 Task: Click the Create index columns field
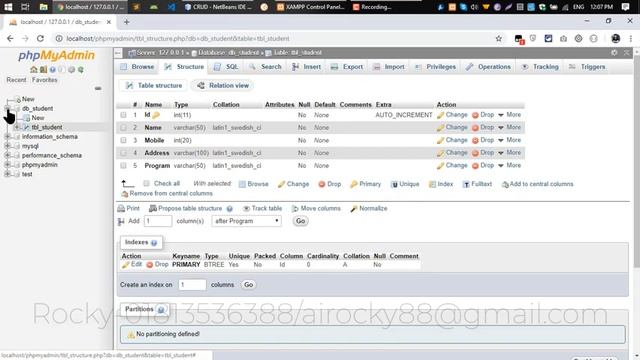(x=192, y=284)
